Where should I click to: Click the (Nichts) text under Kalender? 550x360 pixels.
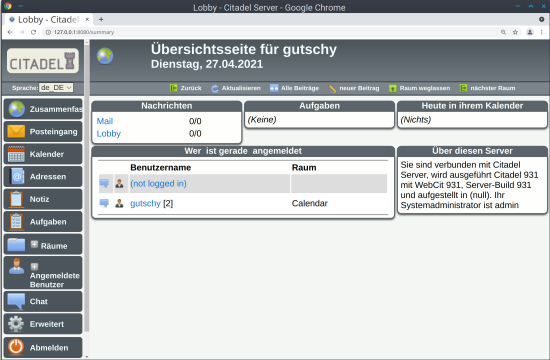pyautogui.click(x=416, y=120)
